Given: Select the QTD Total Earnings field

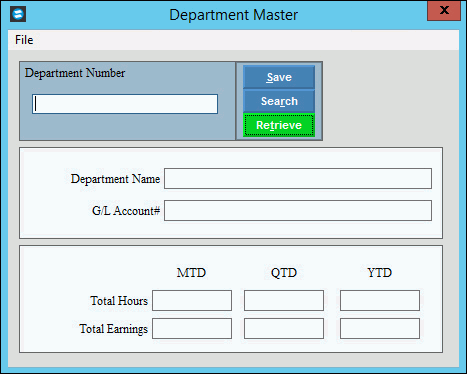Looking at the screenshot, I should click(x=284, y=329).
